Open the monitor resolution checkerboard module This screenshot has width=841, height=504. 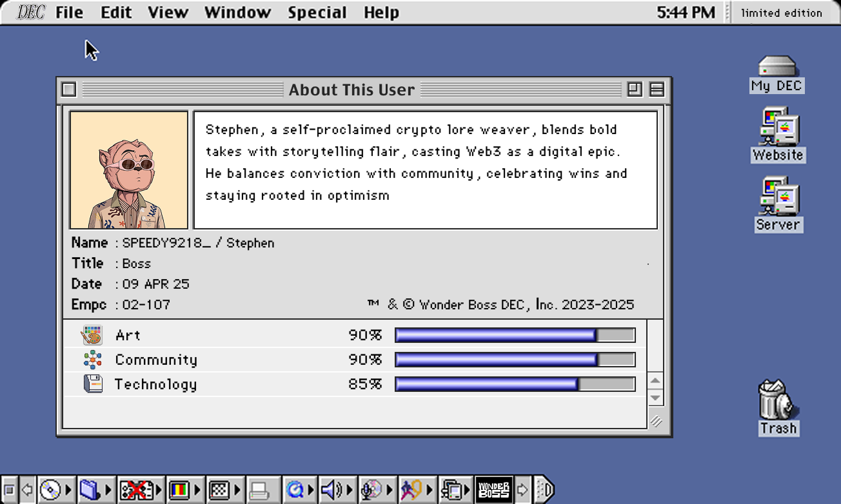pyautogui.click(x=225, y=490)
